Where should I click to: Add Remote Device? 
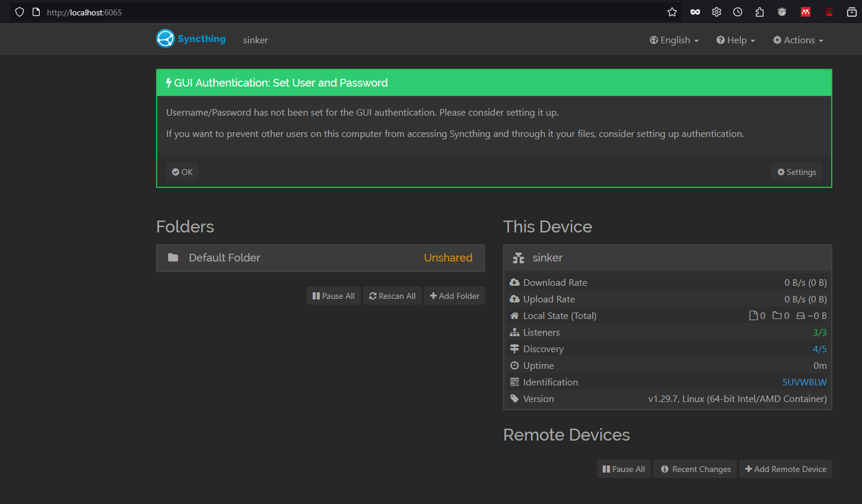785,469
